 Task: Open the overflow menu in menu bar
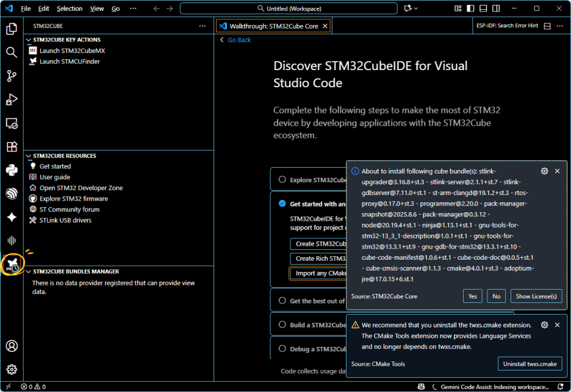133,9
